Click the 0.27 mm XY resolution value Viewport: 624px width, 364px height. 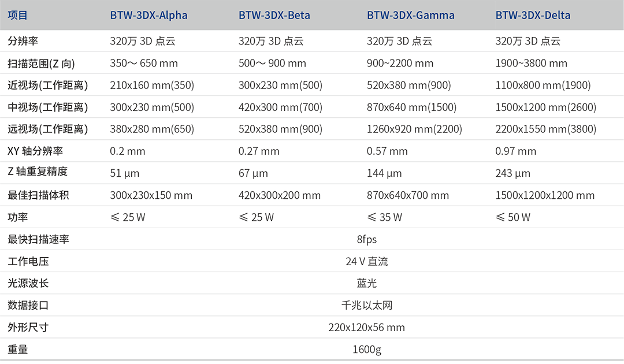pos(259,151)
